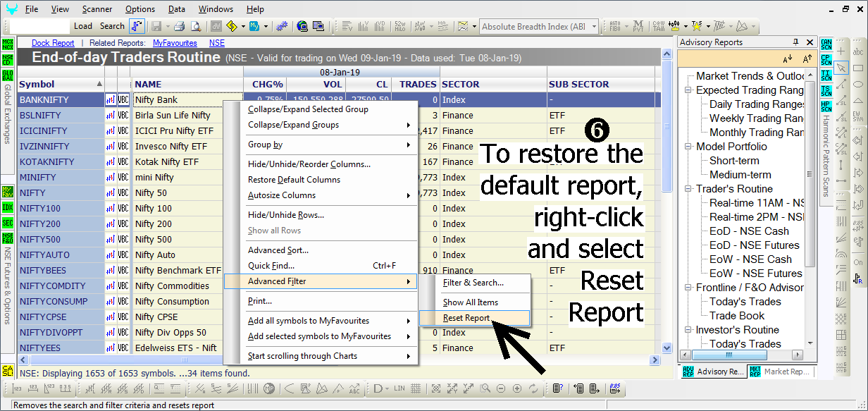Open EoD - NSE Cash report
868x411 pixels.
[749, 231]
